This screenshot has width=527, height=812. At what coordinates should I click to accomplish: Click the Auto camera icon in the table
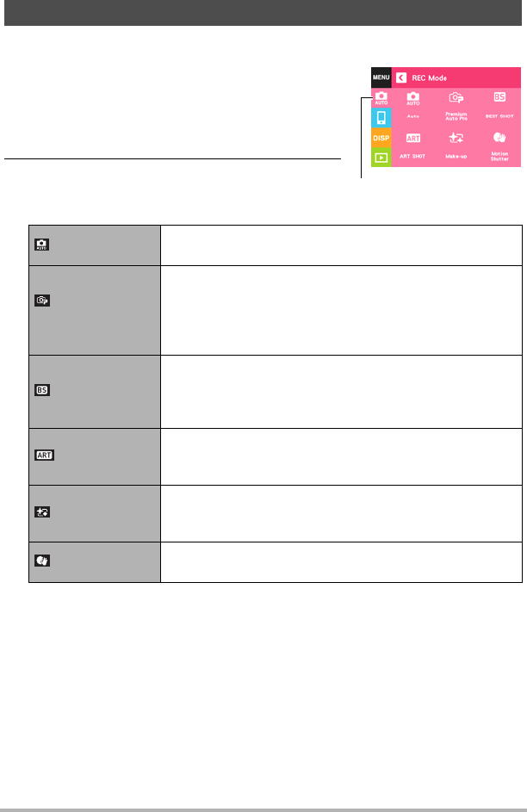tap(41, 245)
